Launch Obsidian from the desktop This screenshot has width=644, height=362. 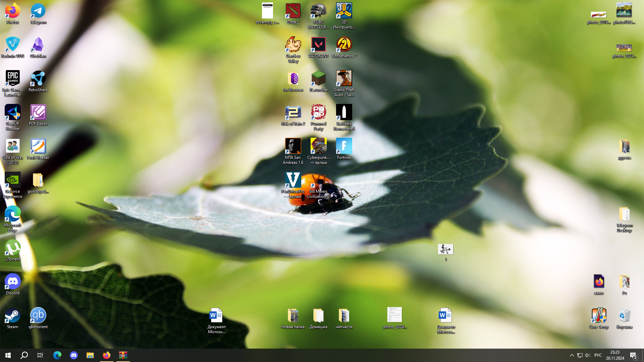point(38,47)
